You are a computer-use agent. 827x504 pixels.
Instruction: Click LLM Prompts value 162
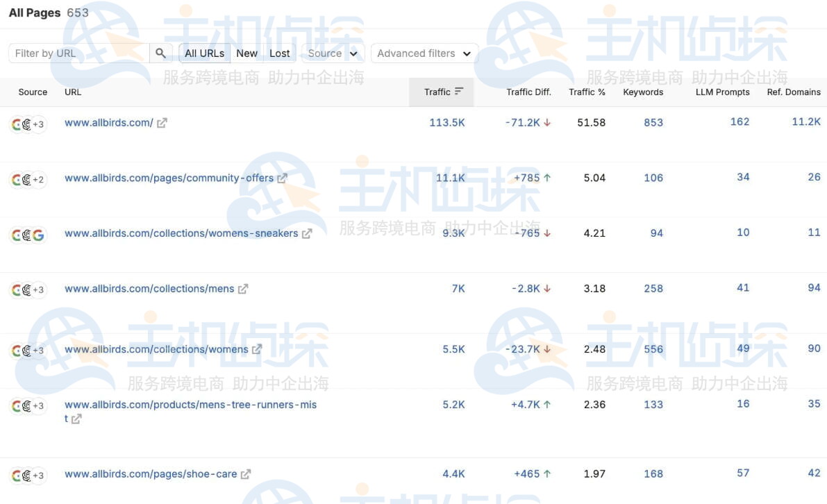[740, 121]
